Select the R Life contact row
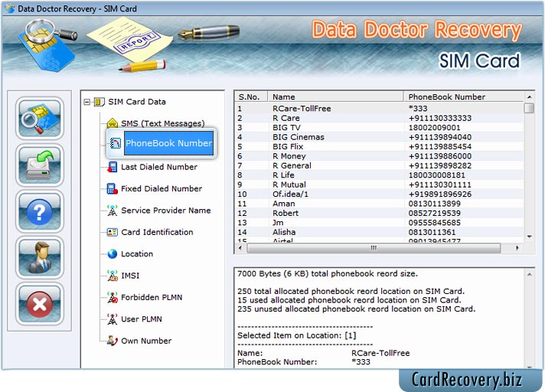Viewport: 545px width, 392px height. [380, 175]
